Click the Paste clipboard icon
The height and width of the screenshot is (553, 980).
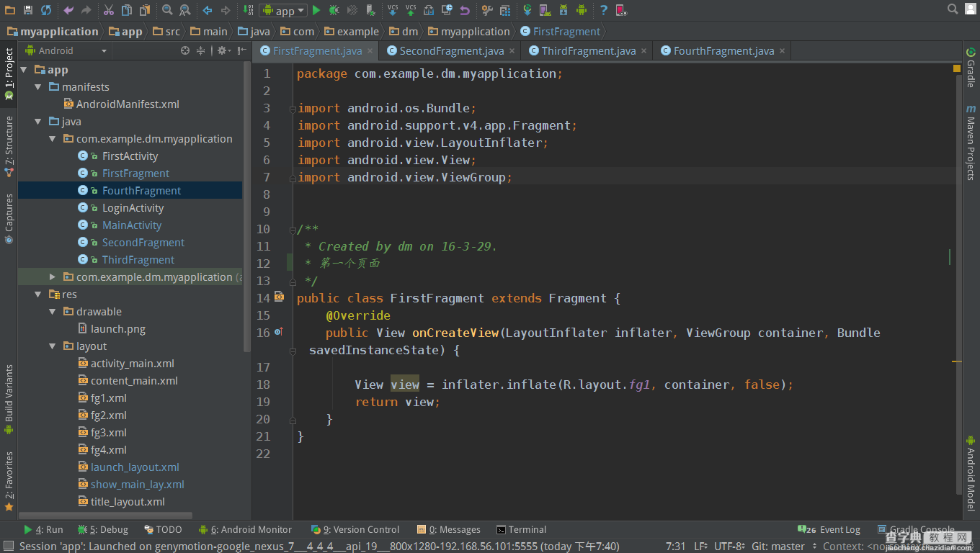coord(144,10)
